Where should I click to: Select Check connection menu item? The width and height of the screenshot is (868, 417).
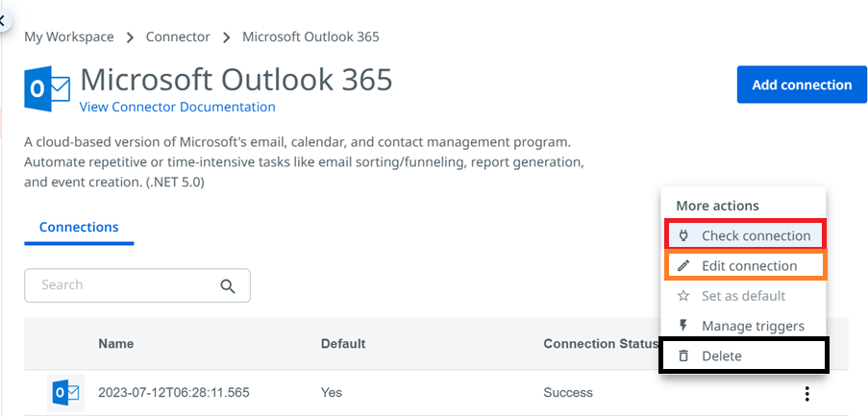click(x=745, y=235)
